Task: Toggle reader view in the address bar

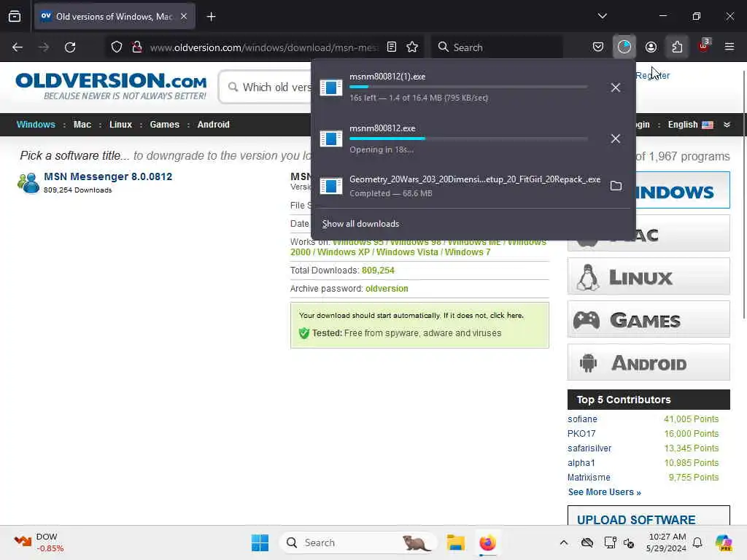Action: click(x=392, y=47)
